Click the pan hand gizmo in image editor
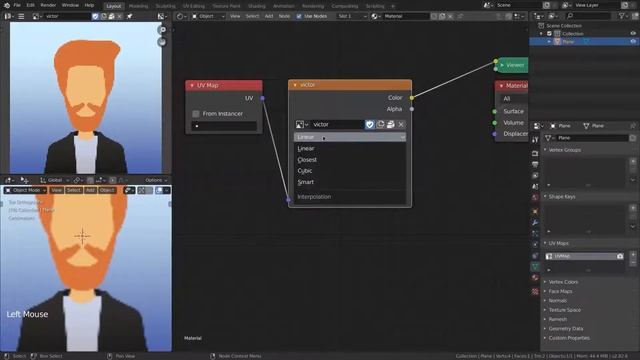Image resolution: width=640 pixels, height=360 pixels. point(162,42)
